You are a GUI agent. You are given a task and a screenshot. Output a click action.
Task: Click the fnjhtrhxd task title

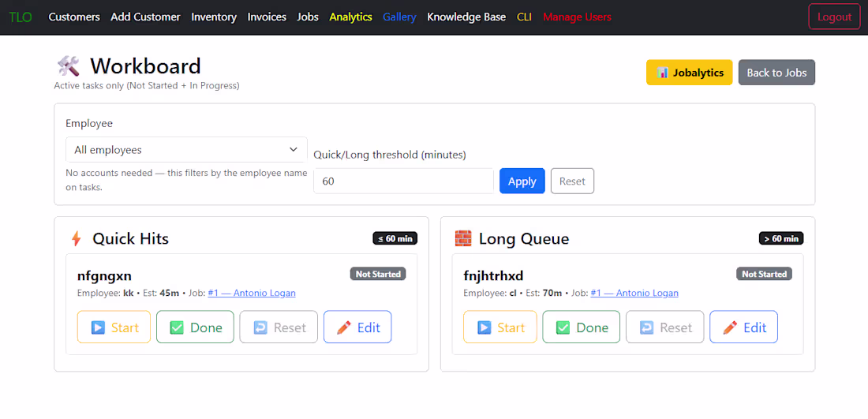[x=493, y=275]
